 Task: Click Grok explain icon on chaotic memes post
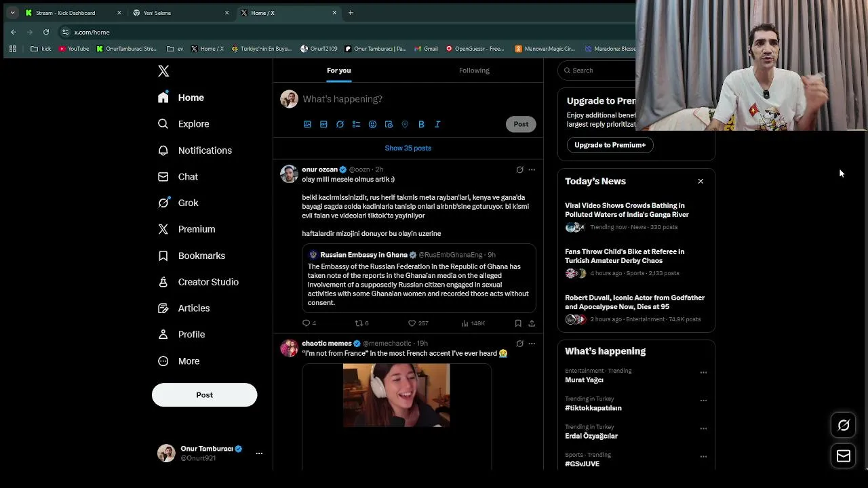tap(519, 344)
